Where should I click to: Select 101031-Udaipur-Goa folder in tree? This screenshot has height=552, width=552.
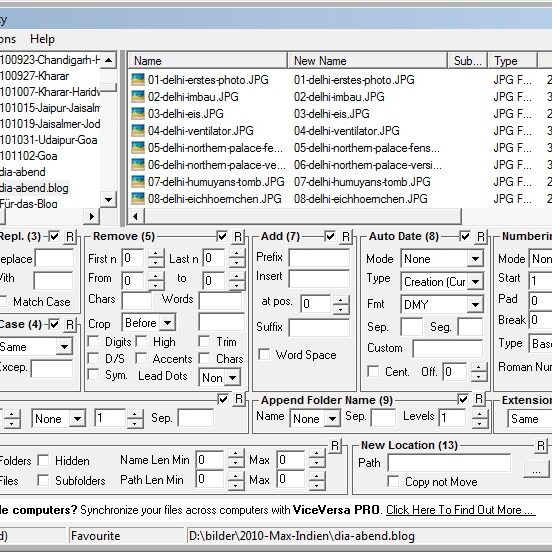tap(49, 140)
